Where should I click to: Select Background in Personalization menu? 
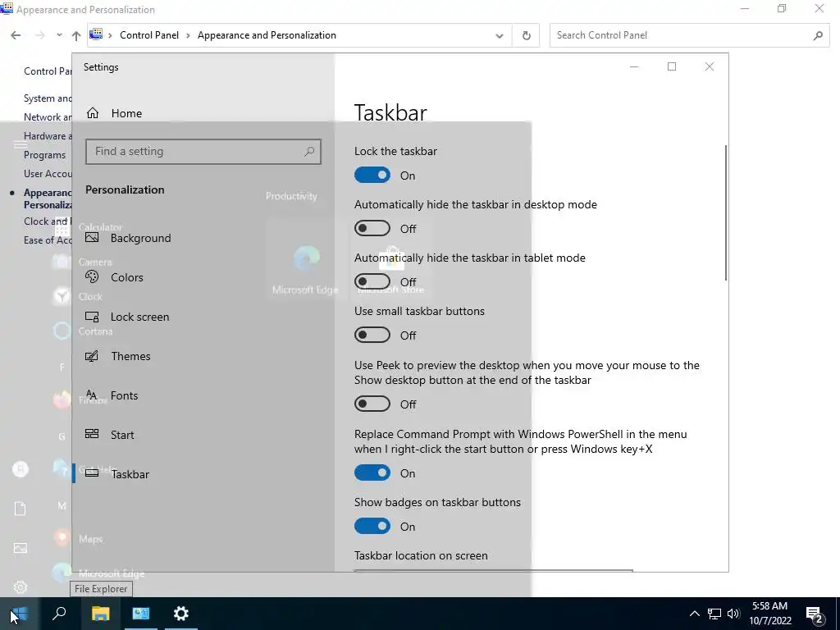(x=203, y=238)
